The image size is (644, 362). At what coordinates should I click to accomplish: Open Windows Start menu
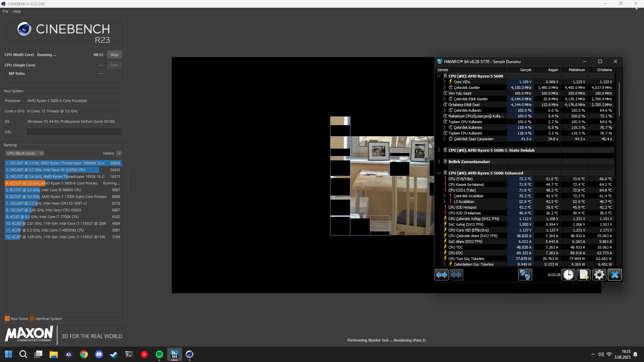[8, 354]
